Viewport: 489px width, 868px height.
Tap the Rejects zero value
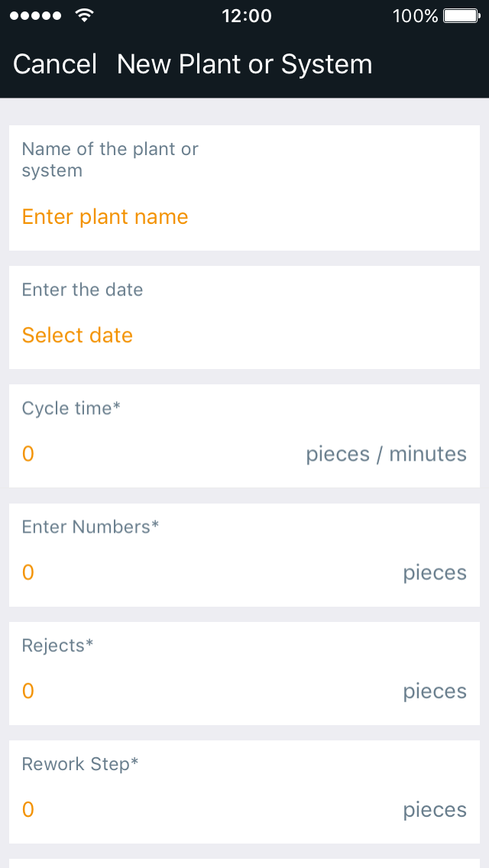click(x=28, y=690)
